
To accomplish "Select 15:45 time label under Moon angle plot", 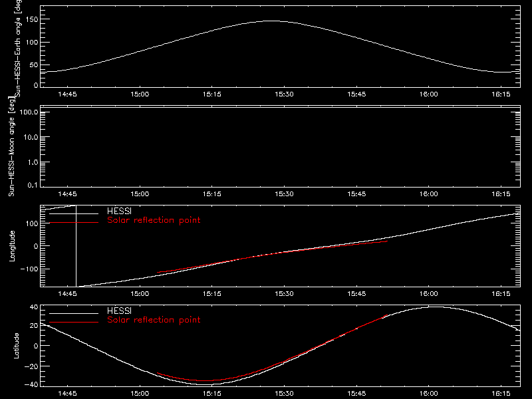I will click(x=356, y=194).
